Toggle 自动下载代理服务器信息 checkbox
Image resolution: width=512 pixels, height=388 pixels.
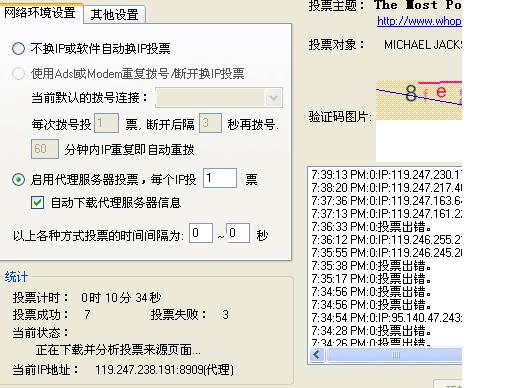click(x=37, y=202)
